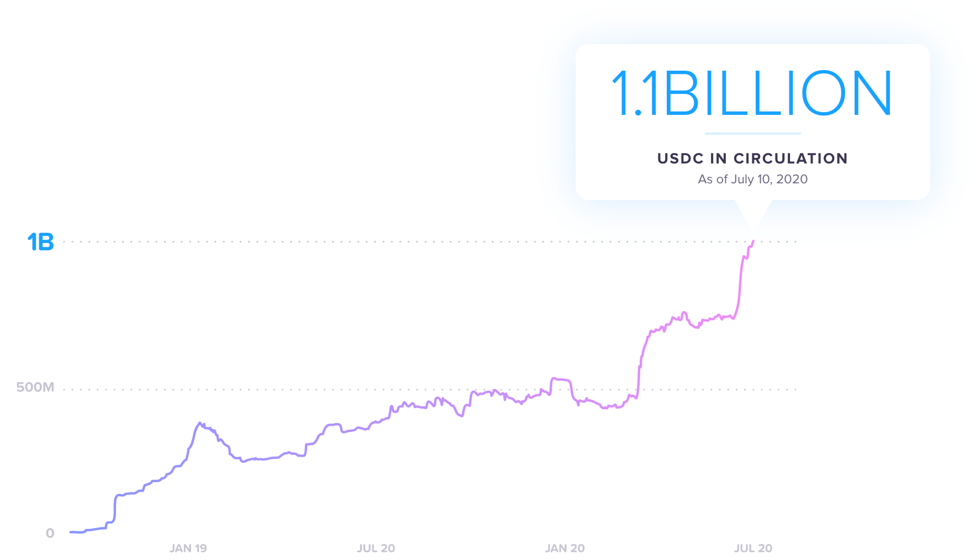The height and width of the screenshot is (560, 980).
Task: Click the chart line endpoint under the tooltip pointer
Action: click(753, 241)
